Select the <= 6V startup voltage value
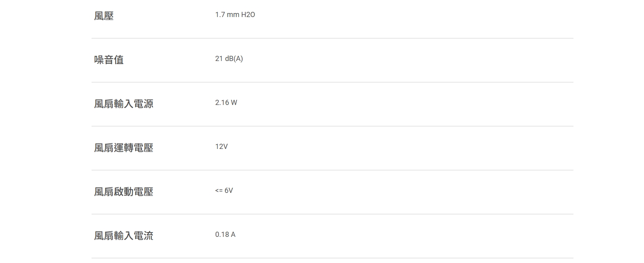 (x=224, y=191)
